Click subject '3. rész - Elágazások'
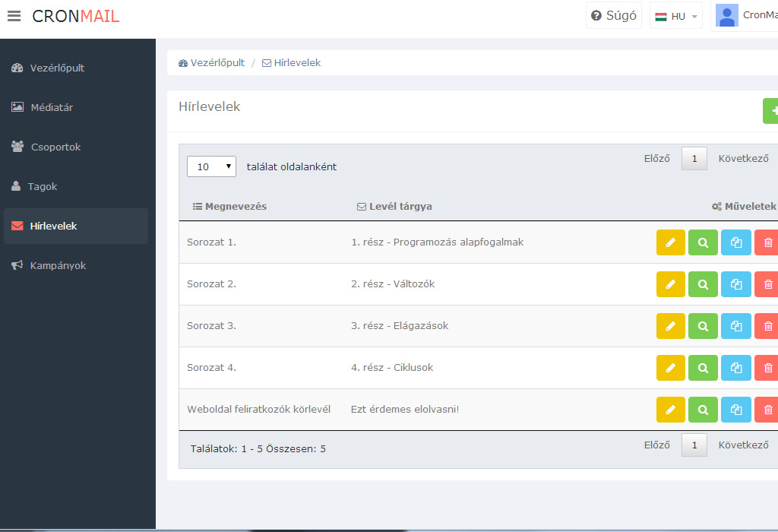 [400, 326]
